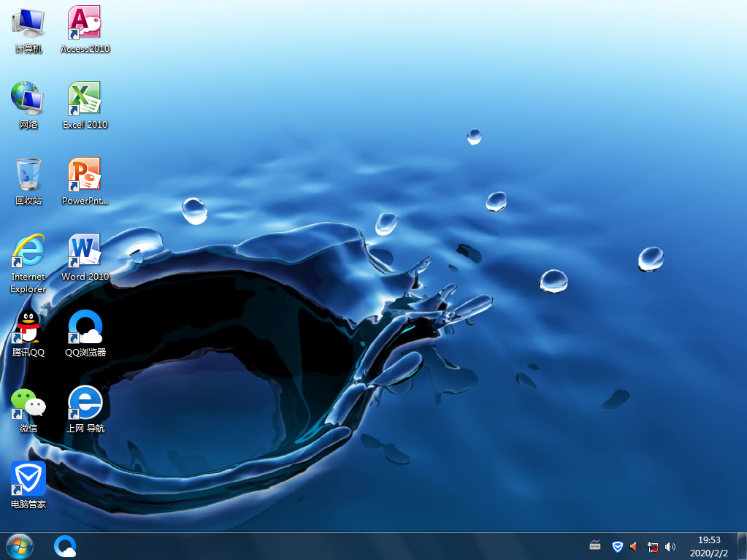Select the QQ浏览器 desktop shortcut
This screenshot has height=560, width=747.
[85, 326]
